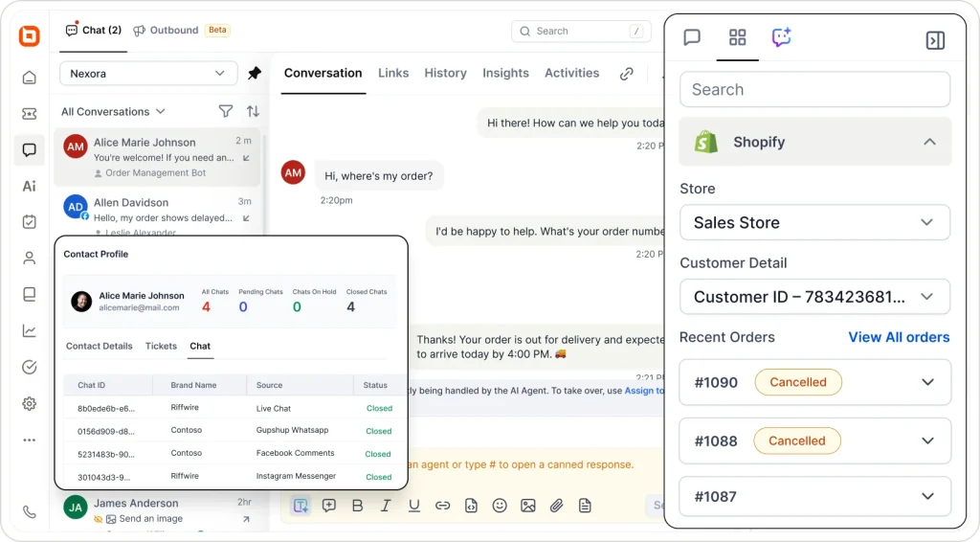Viewport: 980px width, 542px height.
Task: Open the AI copilot chat icon in right panel
Action: pos(781,37)
